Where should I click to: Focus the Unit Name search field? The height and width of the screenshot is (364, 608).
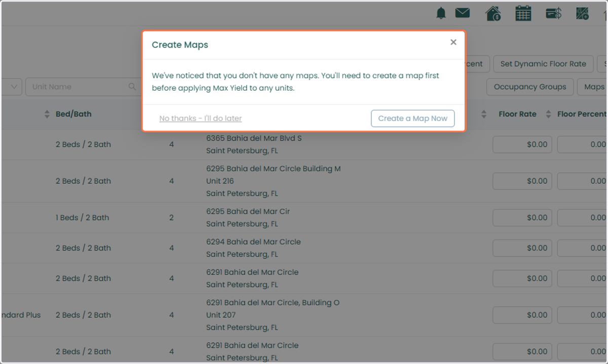pyautogui.click(x=83, y=87)
